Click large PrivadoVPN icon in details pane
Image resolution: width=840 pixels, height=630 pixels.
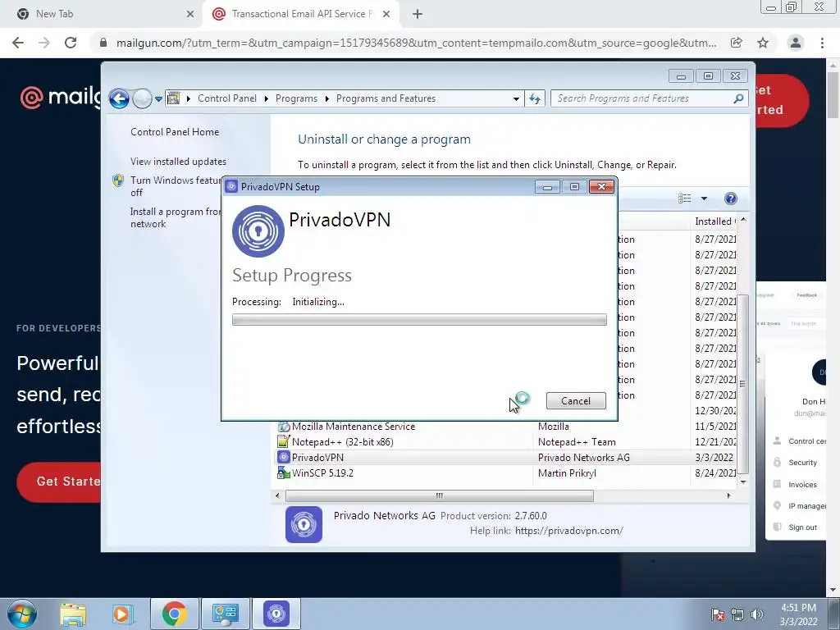(x=304, y=524)
